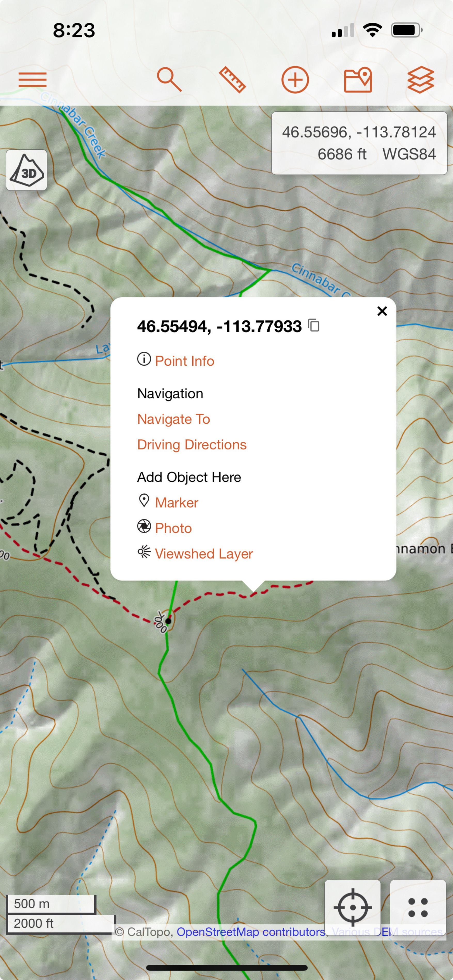Toggle 3D terrain view

point(27,170)
